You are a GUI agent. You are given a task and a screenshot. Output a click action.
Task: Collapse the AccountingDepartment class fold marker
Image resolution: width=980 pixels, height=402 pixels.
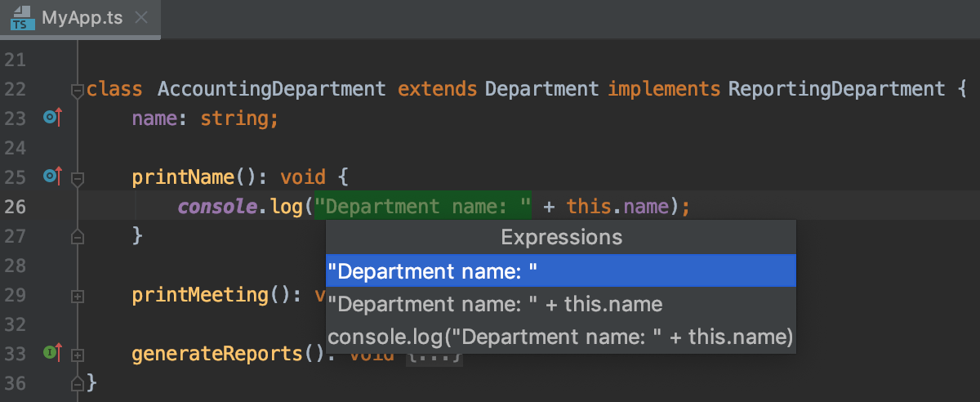(78, 90)
